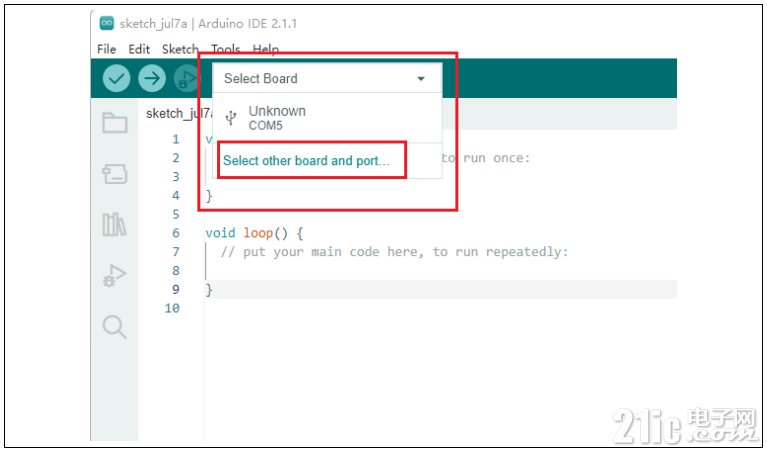Switch to the sketch_jul7a editor tab
The height and width of the screenshot is (451, 767).
(x=179, y=113)
